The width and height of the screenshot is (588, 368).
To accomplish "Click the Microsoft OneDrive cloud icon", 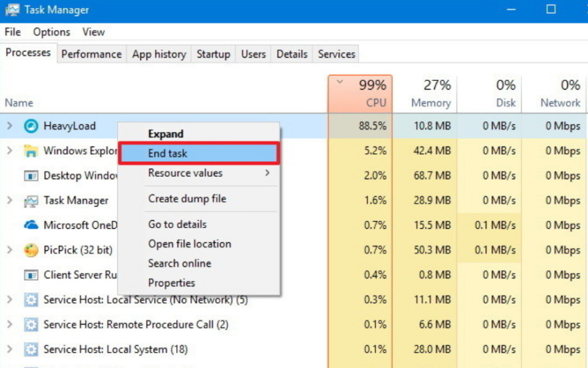I will click(31, 225).
